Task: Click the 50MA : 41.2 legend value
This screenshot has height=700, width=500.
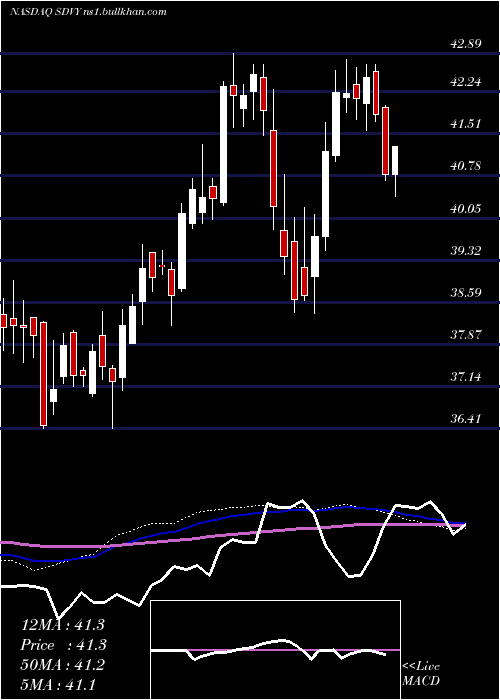Action: [x=62, y=665]
